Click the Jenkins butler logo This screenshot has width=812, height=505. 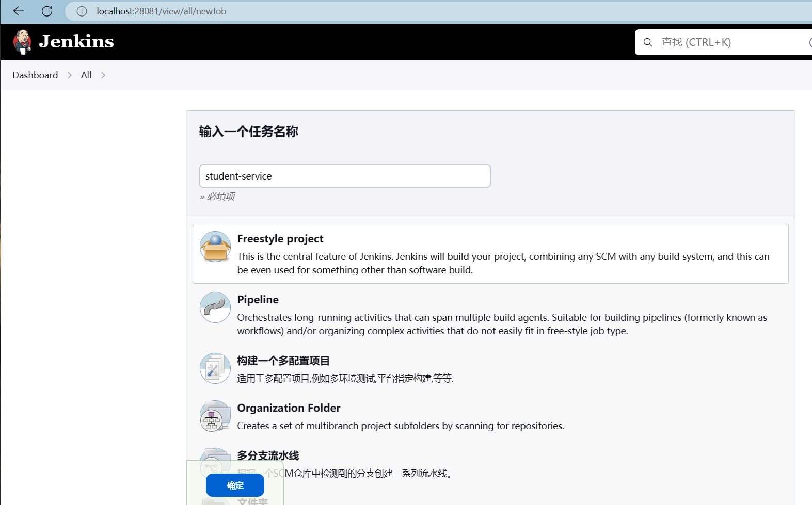click(22, 42)
